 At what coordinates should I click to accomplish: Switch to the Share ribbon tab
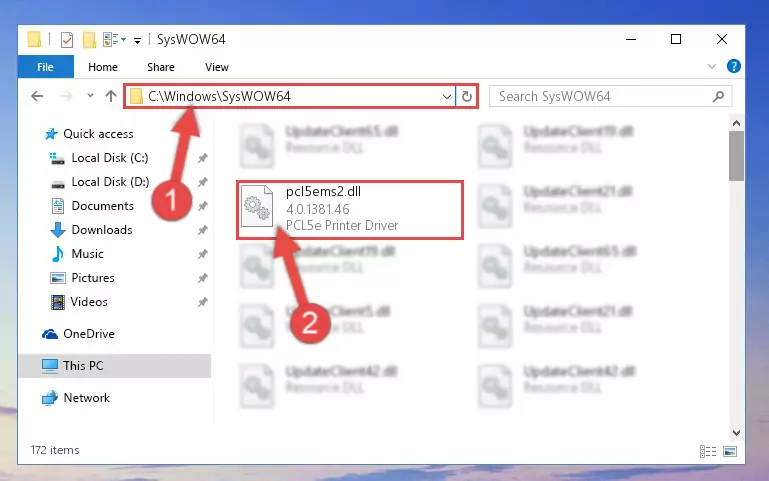click(161, 67)
